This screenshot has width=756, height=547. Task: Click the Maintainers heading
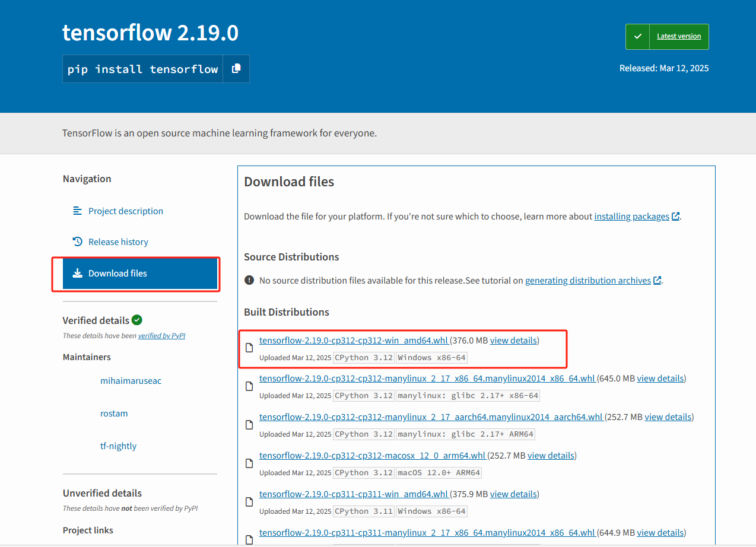pyautogui.click(x=87, y=357)
